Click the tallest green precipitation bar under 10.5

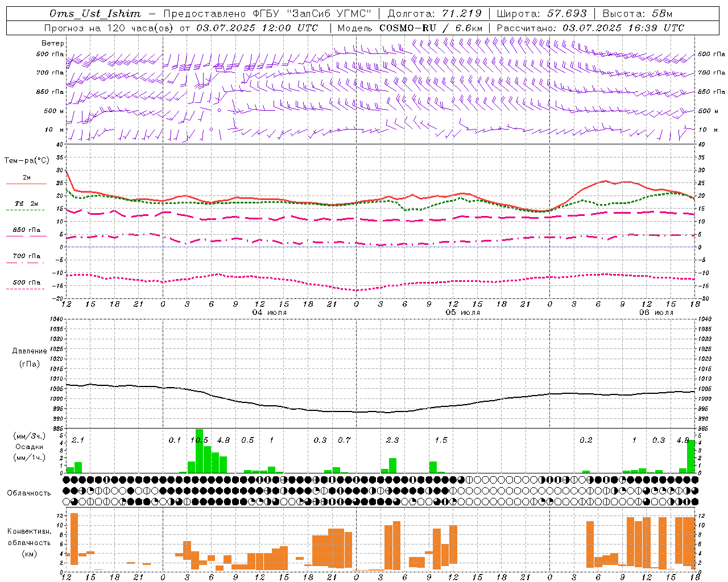(x=199, y=451)
